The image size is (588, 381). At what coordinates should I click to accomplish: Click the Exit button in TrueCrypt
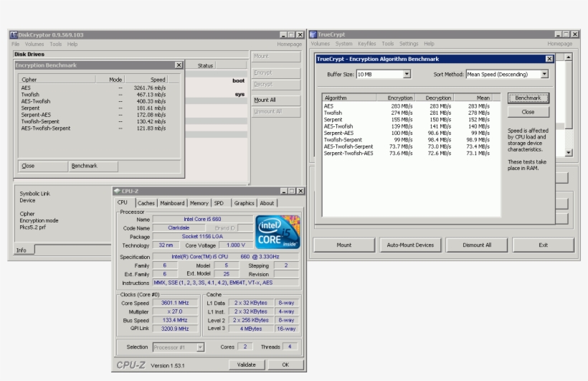coord(543,245)
